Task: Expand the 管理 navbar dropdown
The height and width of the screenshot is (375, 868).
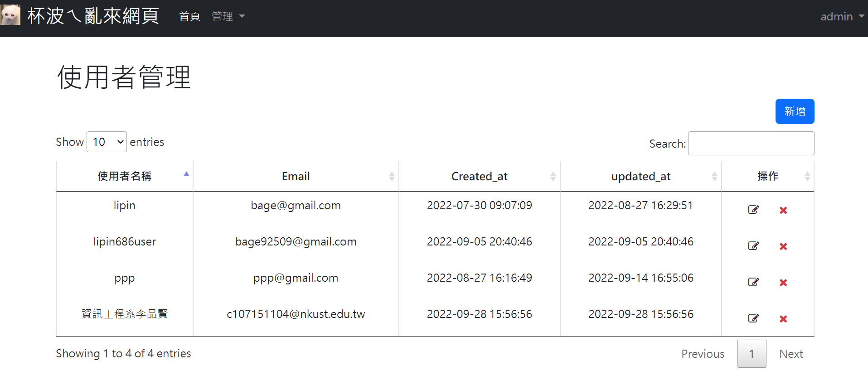Action: [228, 16]
